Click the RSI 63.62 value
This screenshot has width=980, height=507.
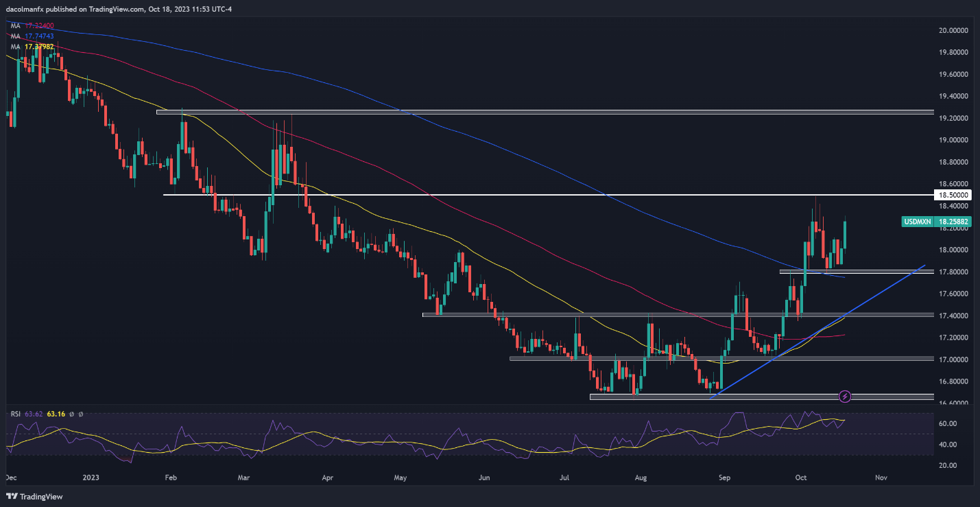32,414
